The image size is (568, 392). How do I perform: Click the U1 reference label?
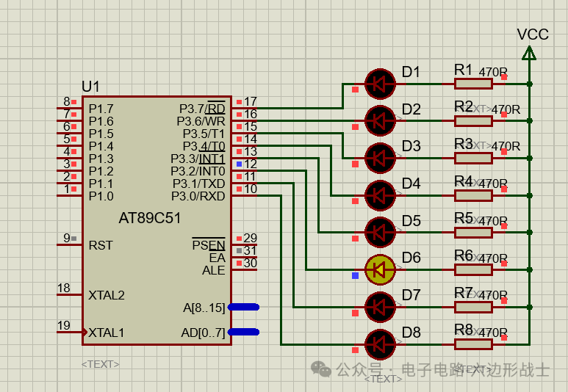pyautogui.click(x=90, y=87)
